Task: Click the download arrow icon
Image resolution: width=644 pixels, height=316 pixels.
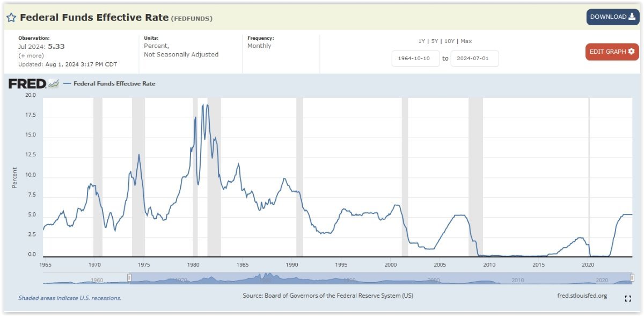Action: pos(632,17)
